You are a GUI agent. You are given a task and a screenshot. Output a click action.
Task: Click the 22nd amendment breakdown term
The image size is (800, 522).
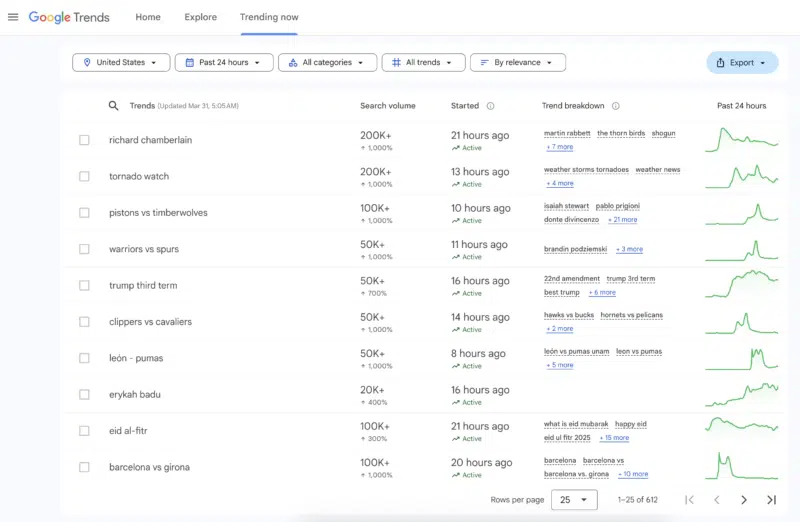(x=571, y=279)
